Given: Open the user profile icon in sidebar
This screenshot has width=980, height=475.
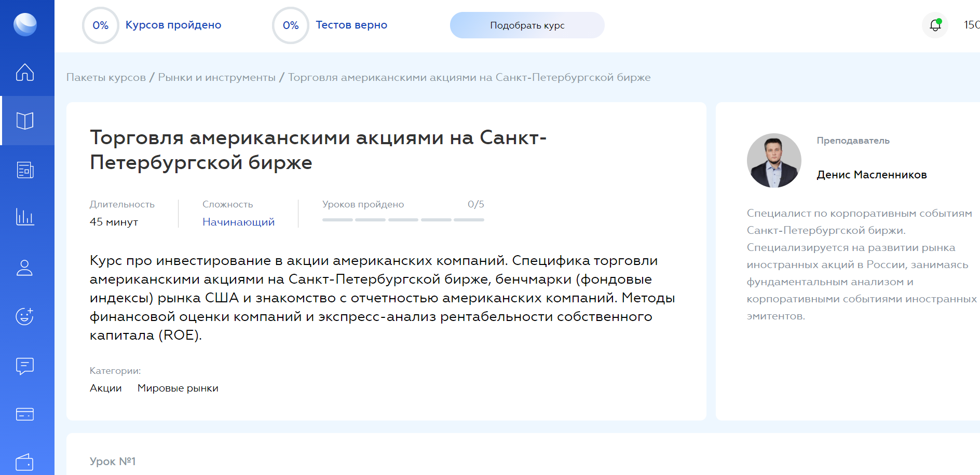Looking at the screenshot, I should pyautogui.click(x=24, y=268).
